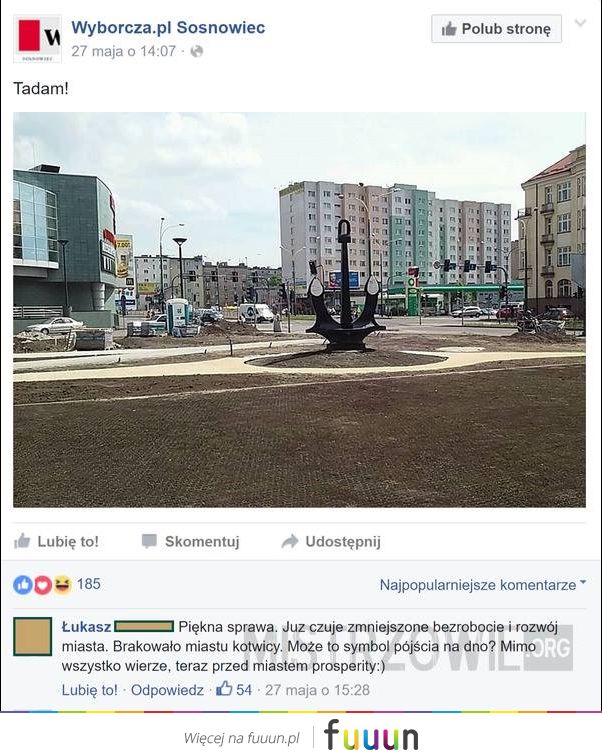Open Wyborcza.pl Sosnowiec page name link
602x756 pixels.
click(168, 27)
